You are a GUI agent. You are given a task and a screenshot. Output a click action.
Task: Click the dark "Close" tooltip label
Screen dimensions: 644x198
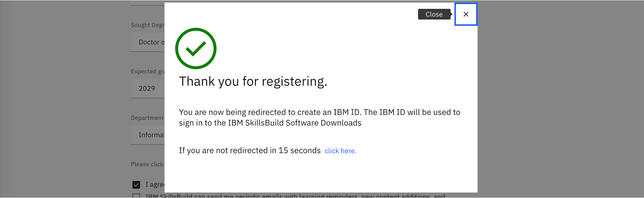[434, 14]
